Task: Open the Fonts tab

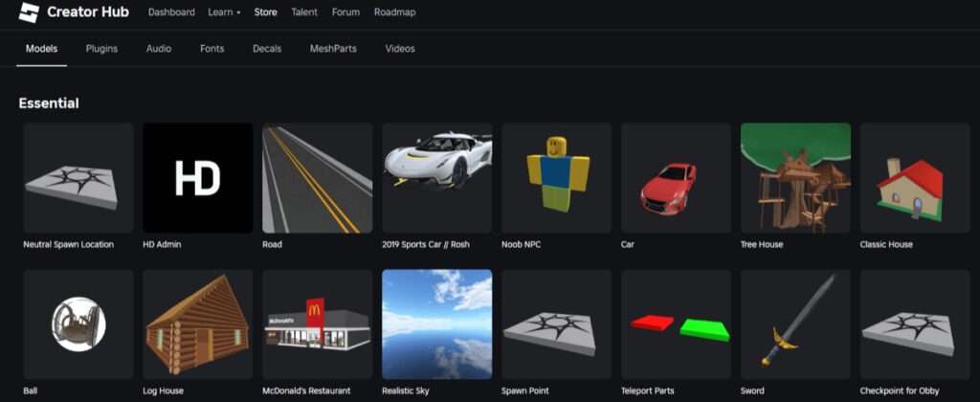Action: coord(212,48)
